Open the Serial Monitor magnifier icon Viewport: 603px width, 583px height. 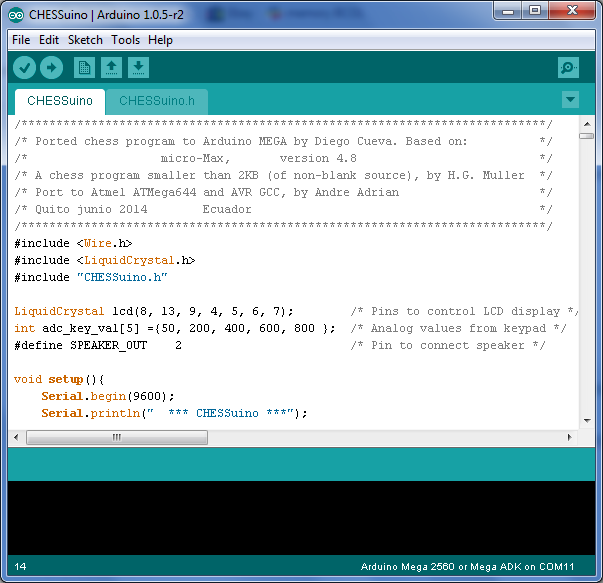(568, 68)
